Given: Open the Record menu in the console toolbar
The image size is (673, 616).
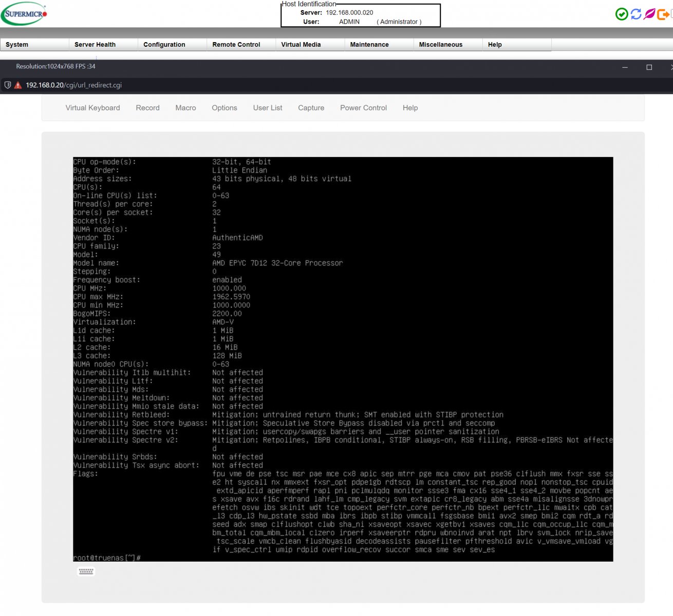Looking at the screenshot, I should [x=148, y=108].
